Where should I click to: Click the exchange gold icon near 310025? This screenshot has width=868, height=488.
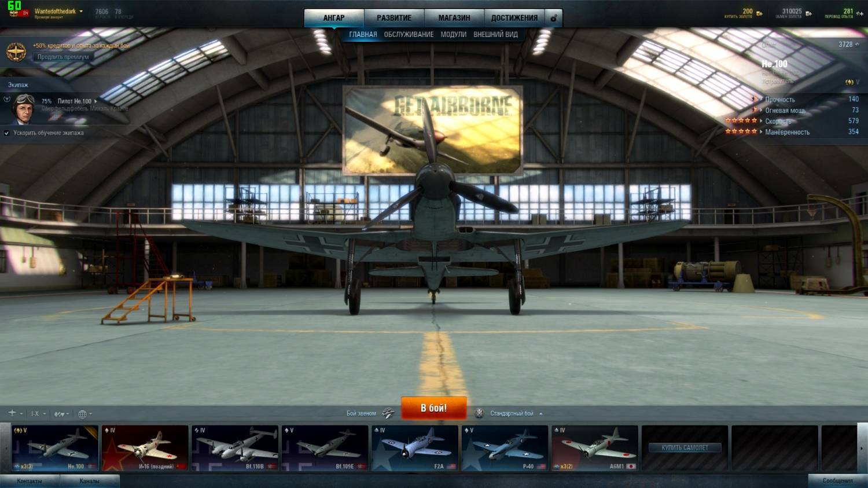pyautogui.click(x=808, y=13)
